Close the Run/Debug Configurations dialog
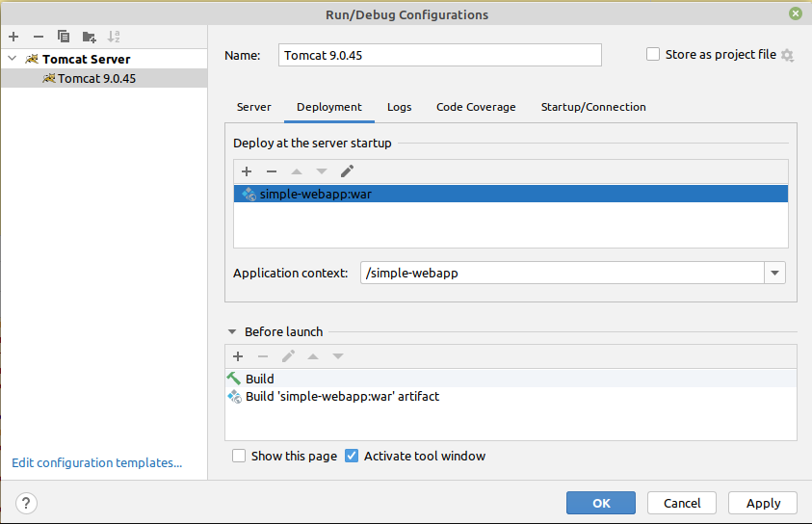This screenshot has height=524, width=812. [x=796, y=13]
